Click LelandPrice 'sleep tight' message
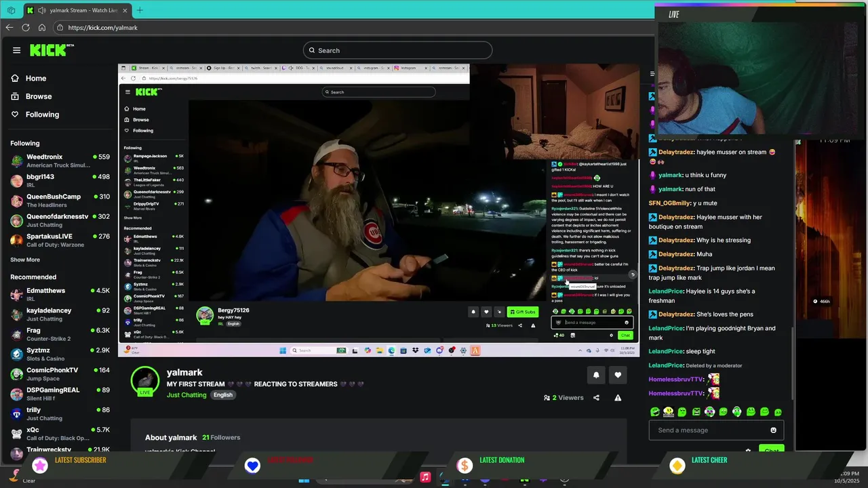Image resolution: width=868 pixels, height=488 pixels. pos(682,352)
